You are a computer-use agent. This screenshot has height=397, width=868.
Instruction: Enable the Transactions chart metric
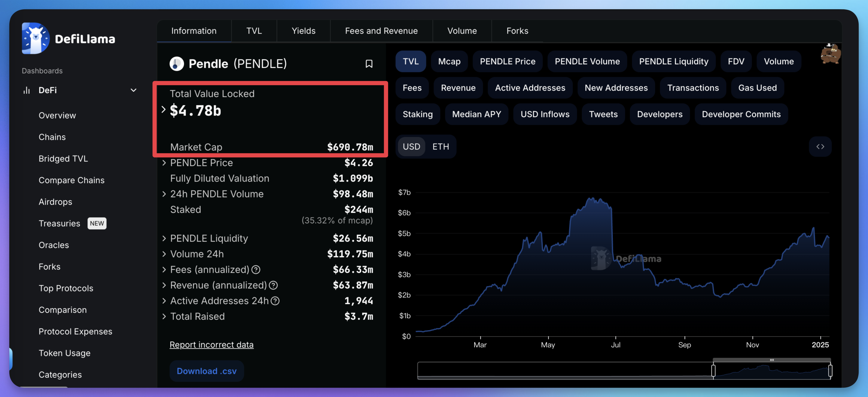click(693, 88)
